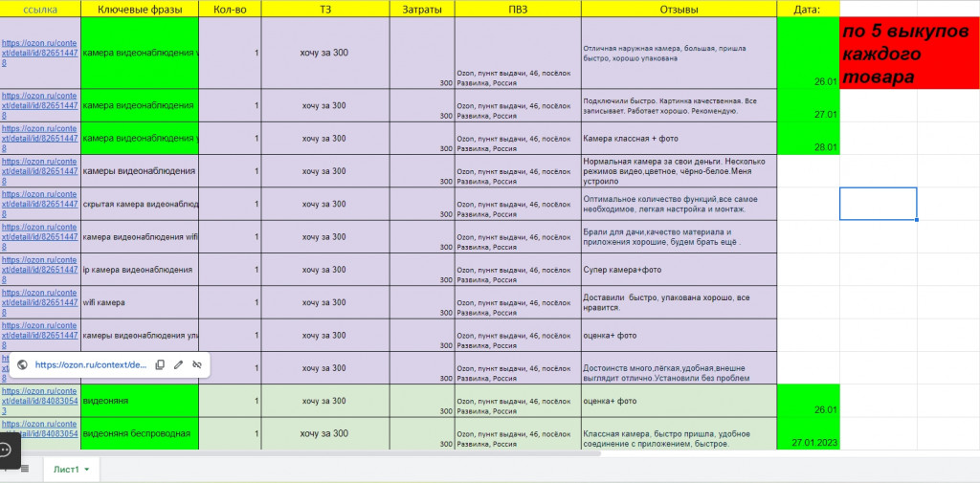Open the ozon link in the 'Камера классная + фото' row

point(39,138)
